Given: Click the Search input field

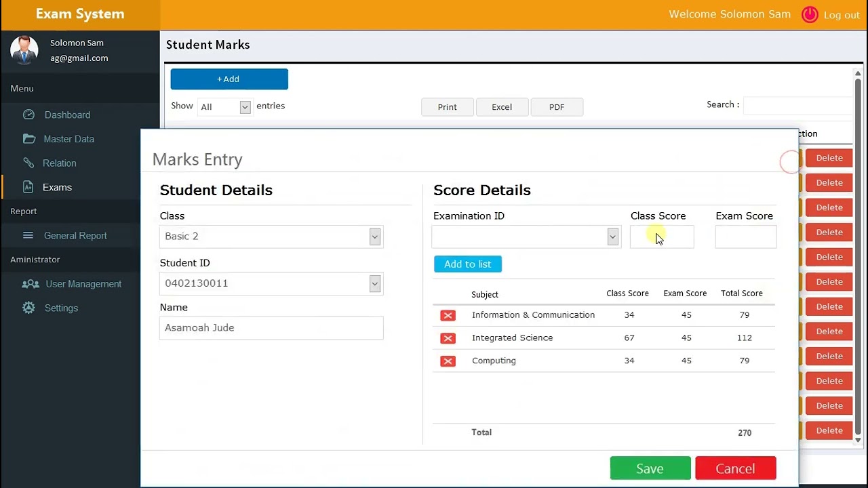Looking at the screenshot, I should pyautogui.click(x=798, y=105).
